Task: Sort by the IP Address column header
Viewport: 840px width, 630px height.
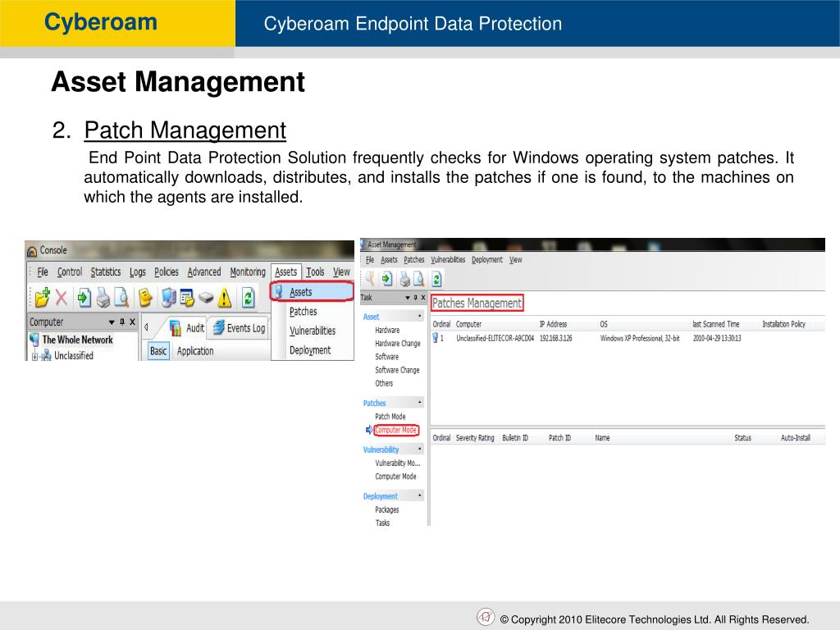Action: pyautogui.click(x=553, y=324)
